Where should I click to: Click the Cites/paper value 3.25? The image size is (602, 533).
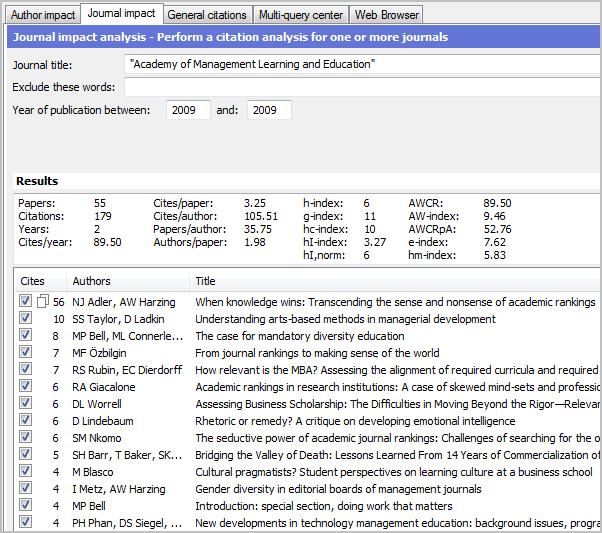[x=255, y=203]
